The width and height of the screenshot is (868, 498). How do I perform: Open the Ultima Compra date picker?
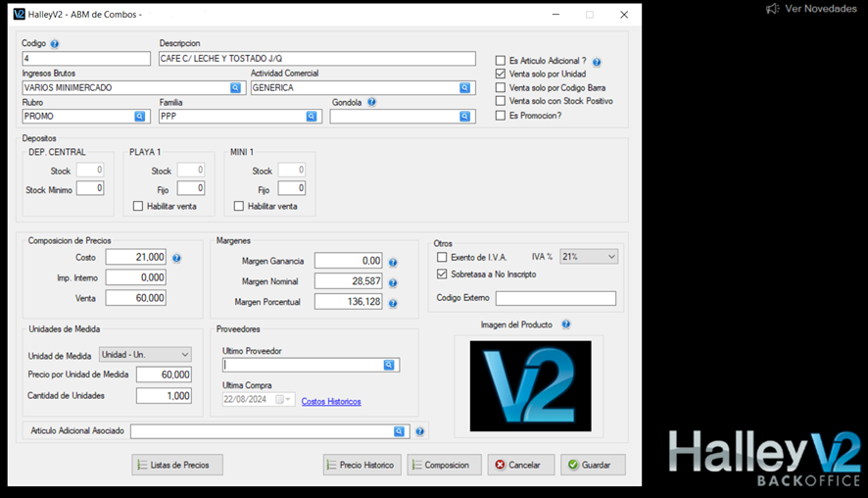point(283,399)
